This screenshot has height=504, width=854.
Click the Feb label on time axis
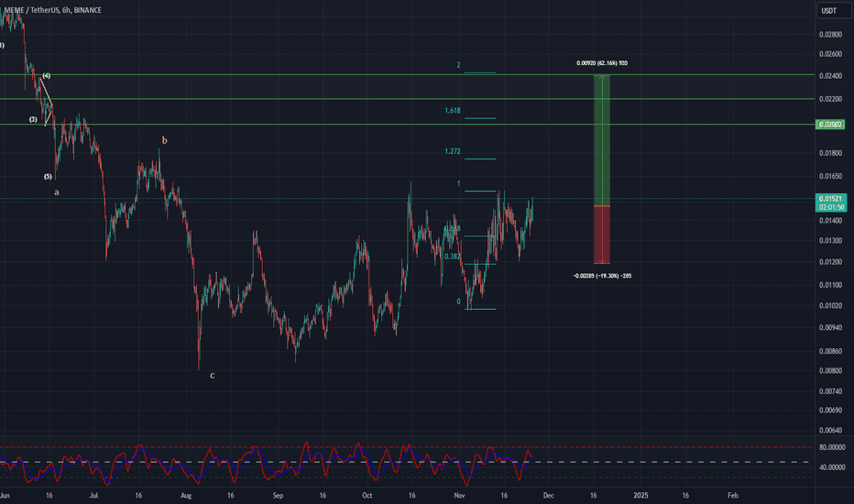click(733, 496)
